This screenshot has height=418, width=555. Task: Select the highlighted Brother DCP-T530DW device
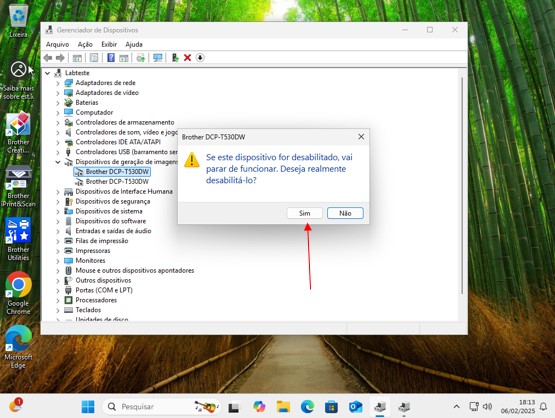point(112,172)
